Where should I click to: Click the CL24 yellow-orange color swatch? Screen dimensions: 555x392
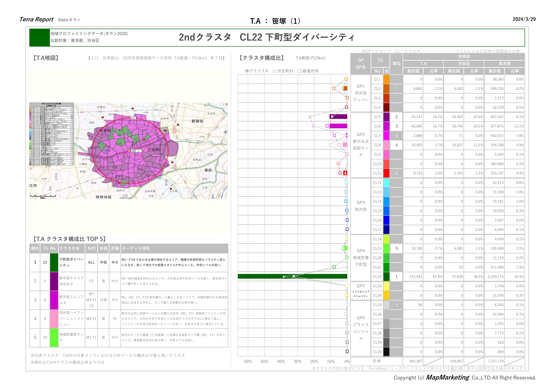tap(386, 296)
